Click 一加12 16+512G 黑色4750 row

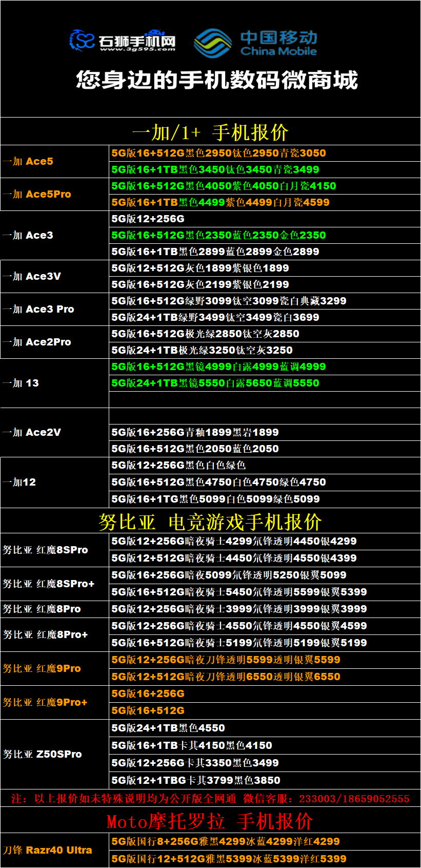point(265,482)
